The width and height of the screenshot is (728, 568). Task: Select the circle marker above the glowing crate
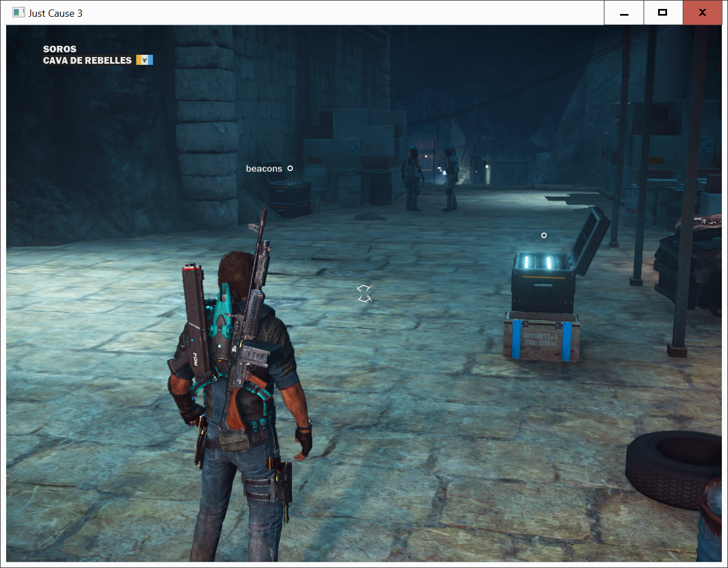(544, 235)
